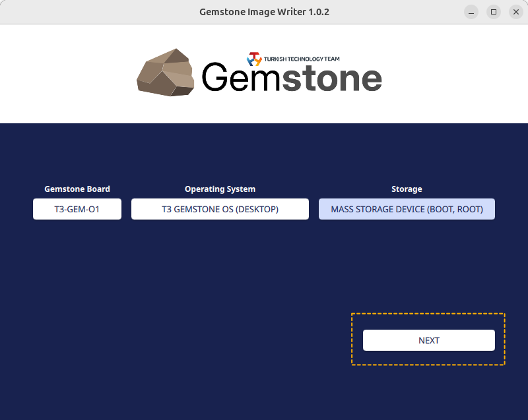The image size is (528, 420).
Task: Click the "Storage" label text
Action: coord(407,189)
